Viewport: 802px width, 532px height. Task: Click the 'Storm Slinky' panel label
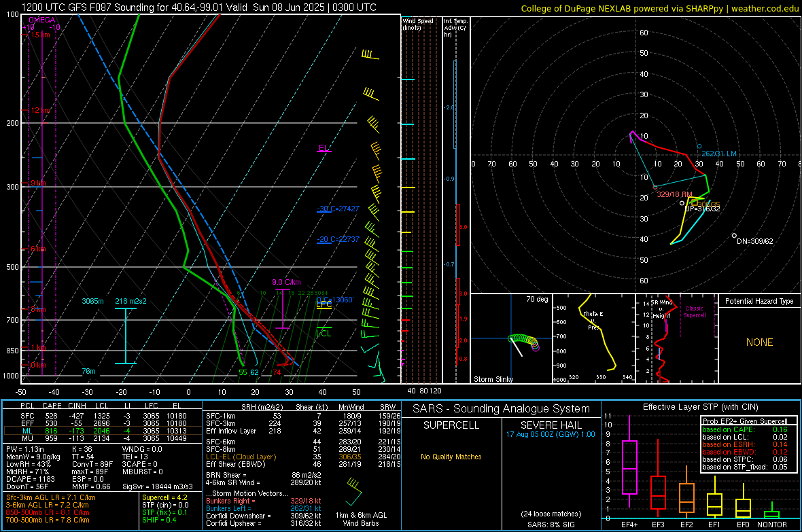point(493,379)
